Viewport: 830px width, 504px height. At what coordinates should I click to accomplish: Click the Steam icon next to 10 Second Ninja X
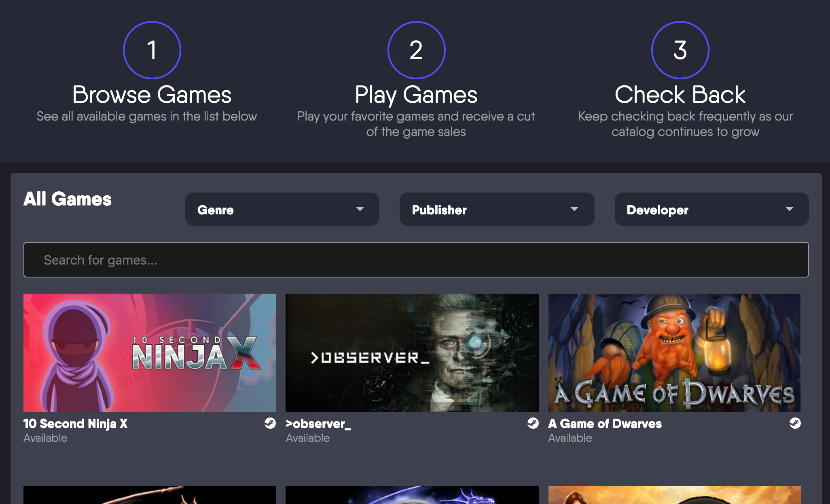click(x=270, y=423)
